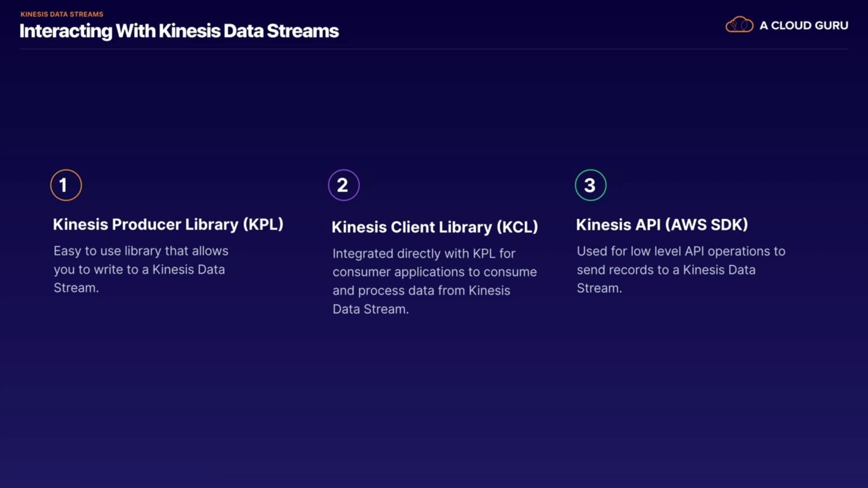Click the Interacting With Kinesis Data Streams title
The image size is (868, 488).
(179, 31)
